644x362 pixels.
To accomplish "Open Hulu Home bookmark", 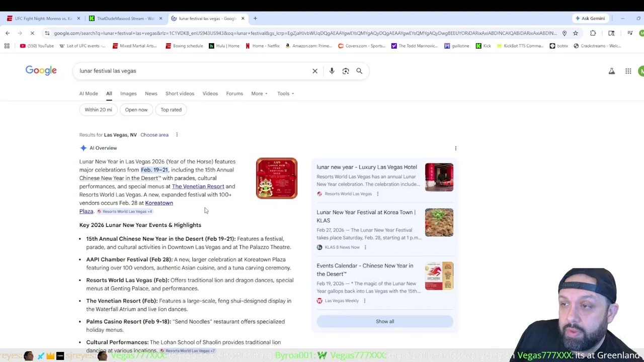I will point(224,46).
